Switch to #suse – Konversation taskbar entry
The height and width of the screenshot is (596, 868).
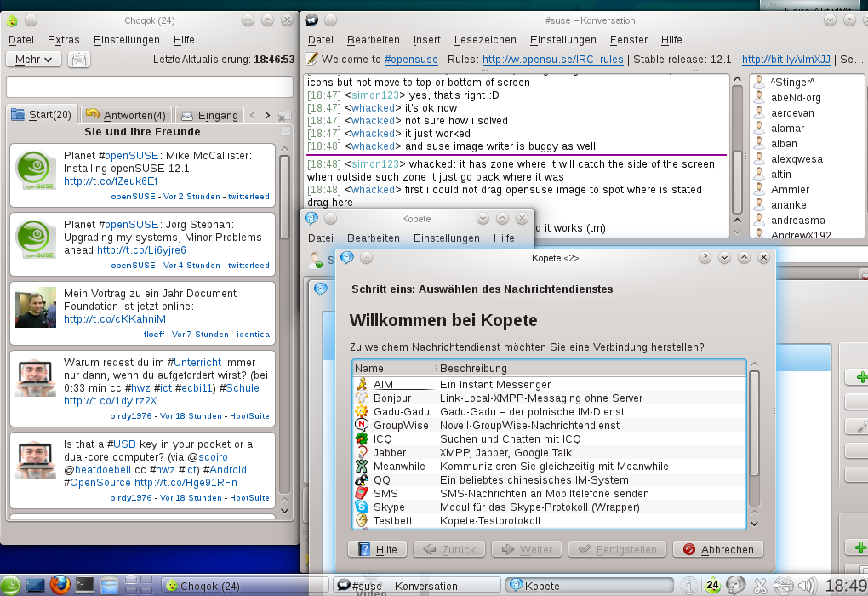417,586
